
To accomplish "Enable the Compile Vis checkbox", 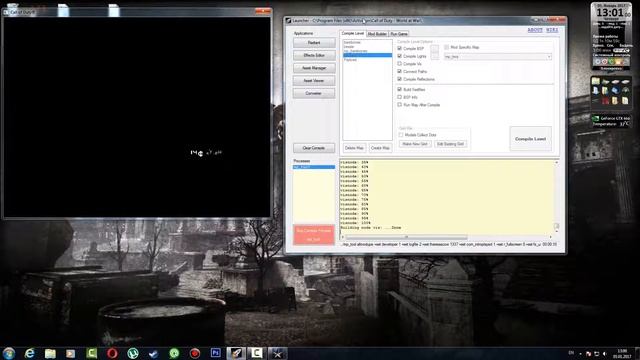I will tap(400, 64).
